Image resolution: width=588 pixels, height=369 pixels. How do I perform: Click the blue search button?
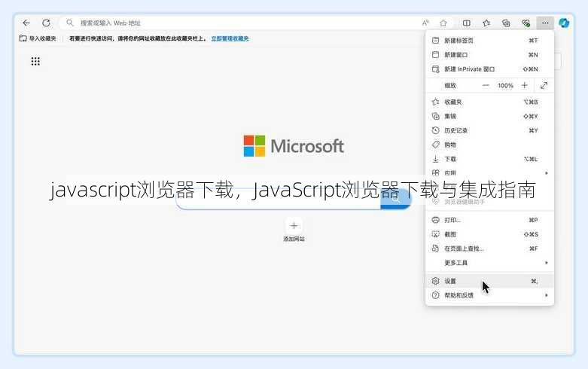[x=396, y=199]
